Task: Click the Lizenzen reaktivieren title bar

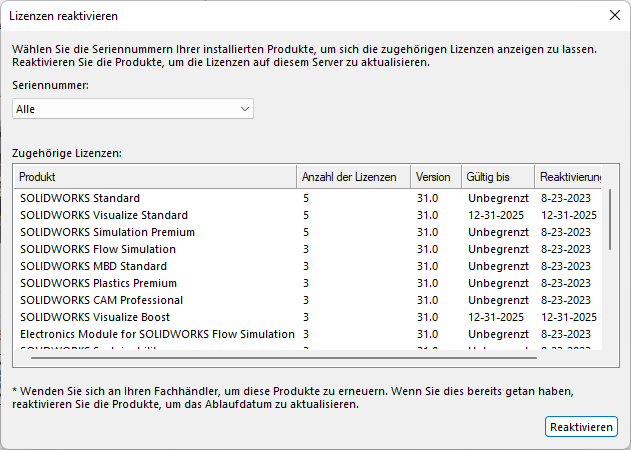Action: point(300,15)
